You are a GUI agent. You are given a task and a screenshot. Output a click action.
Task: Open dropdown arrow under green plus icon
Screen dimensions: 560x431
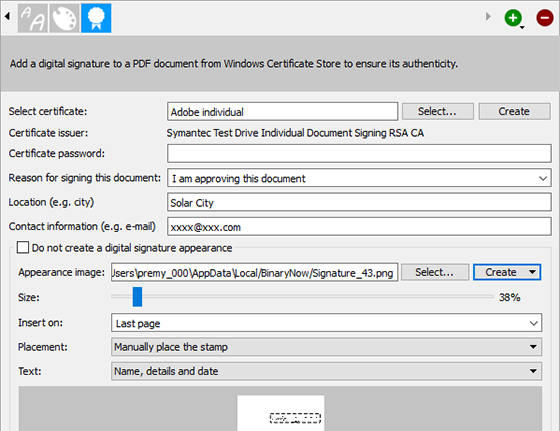[x=522, y=28]
